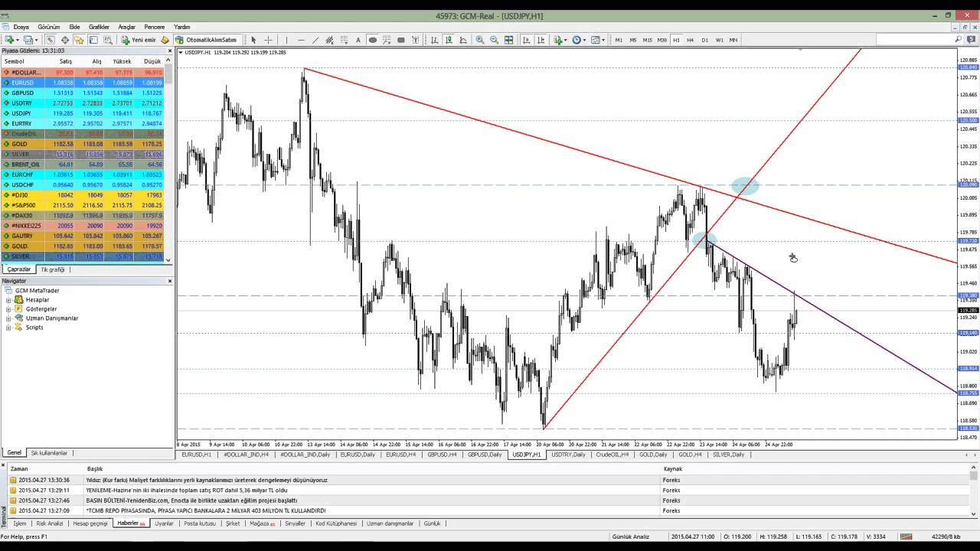Open the Araçlar menu
Viewport: 980px width, 551px height.
(x=126, y=27)
